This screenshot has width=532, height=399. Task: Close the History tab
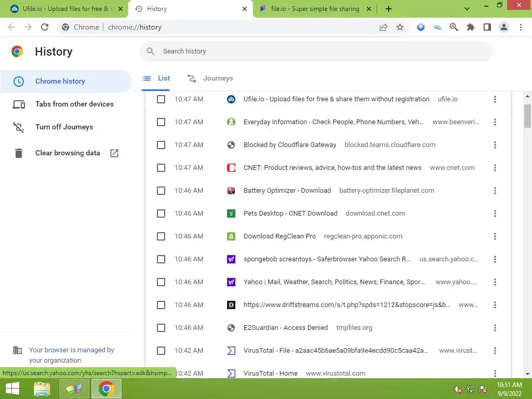point(245,9)
